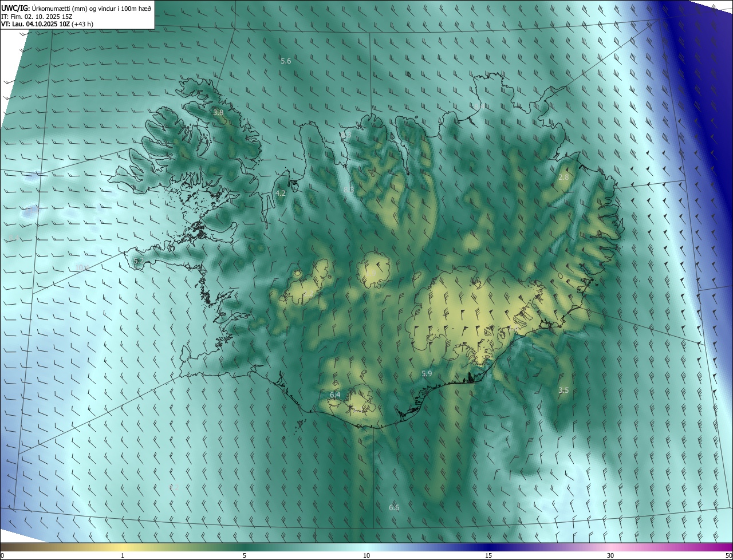
Task: Click the '15' tick on the color scale
Action: tap(488, 555)
